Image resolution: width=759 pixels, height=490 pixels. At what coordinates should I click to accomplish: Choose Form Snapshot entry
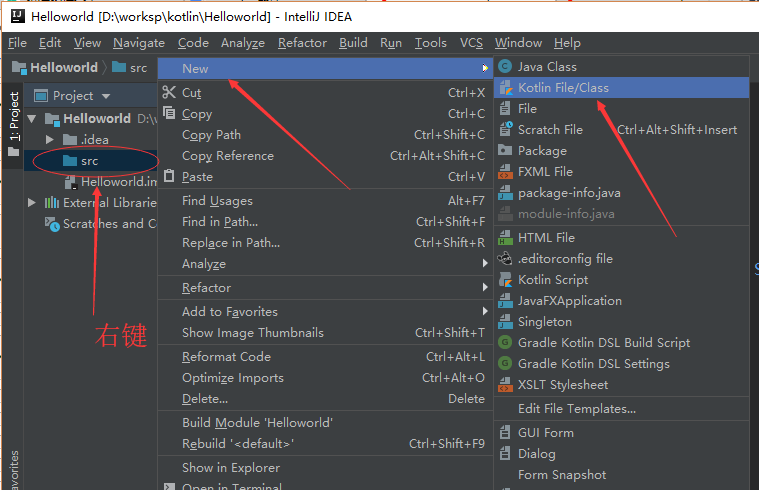point(622,475)
